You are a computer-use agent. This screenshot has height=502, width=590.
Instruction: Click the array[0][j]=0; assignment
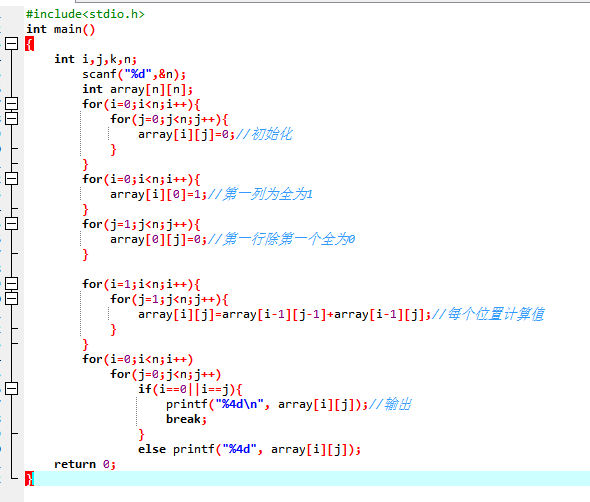[x=158, y=239]
